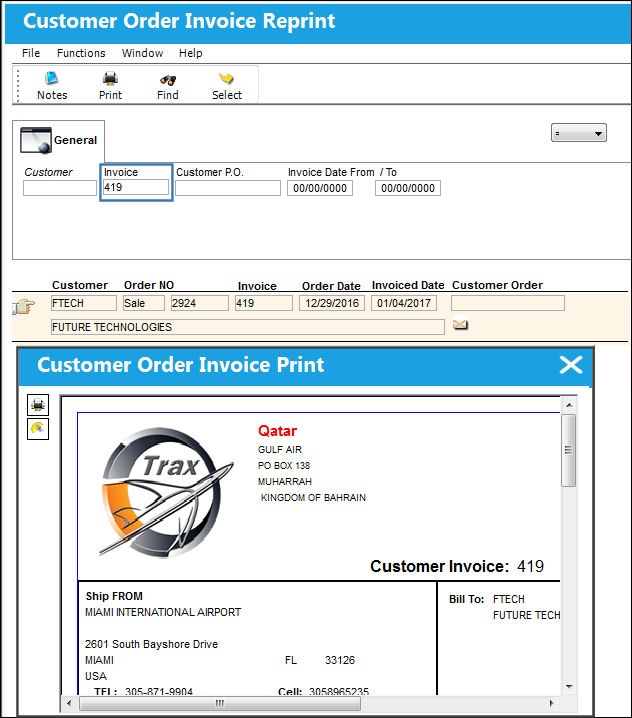Click the MUHARRAH address line

[x=285, y=482]
